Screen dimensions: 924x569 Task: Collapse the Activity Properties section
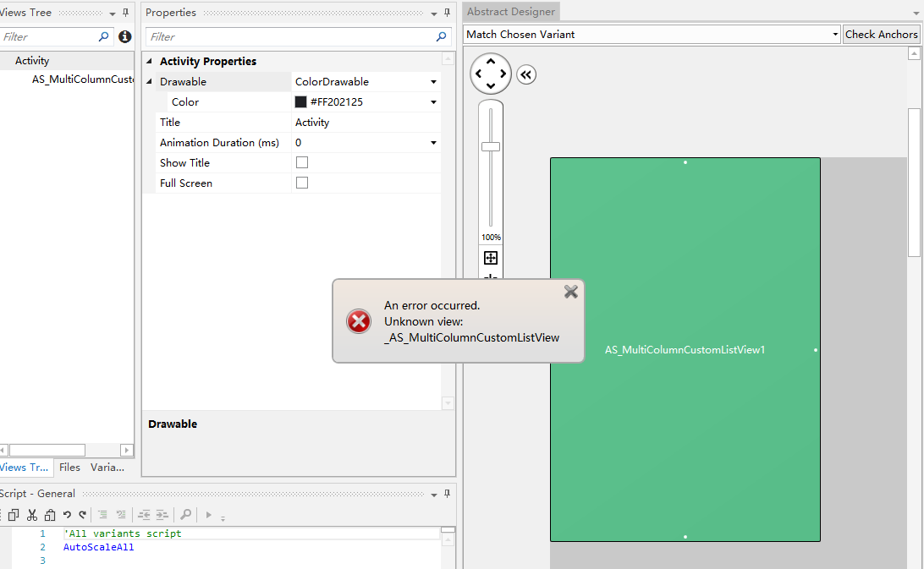click(149, 61)
